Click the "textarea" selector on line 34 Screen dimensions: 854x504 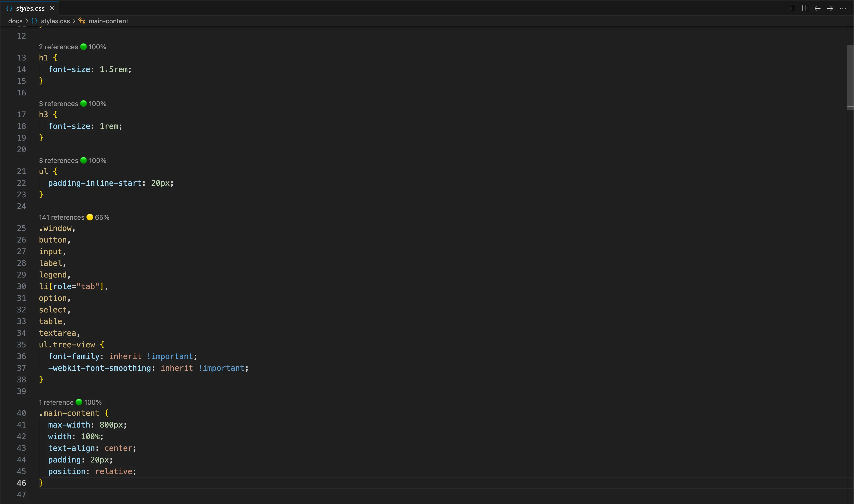57,333
